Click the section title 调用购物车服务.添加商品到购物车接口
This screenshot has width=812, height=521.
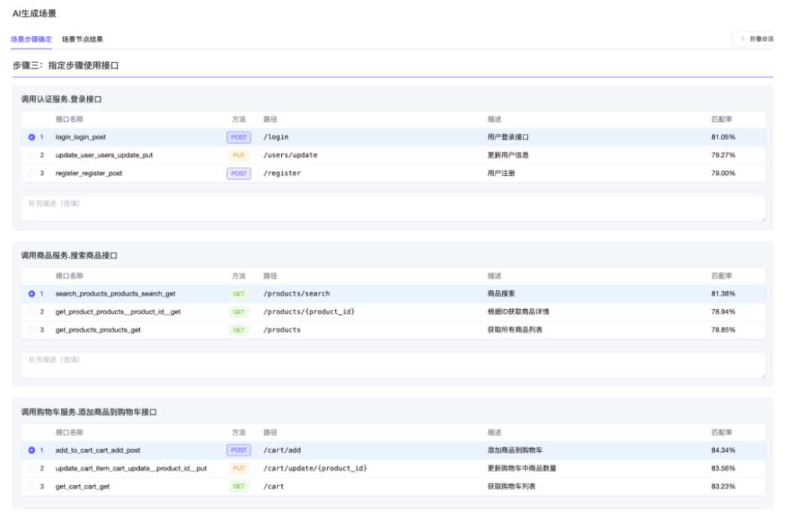coord(89,412)
